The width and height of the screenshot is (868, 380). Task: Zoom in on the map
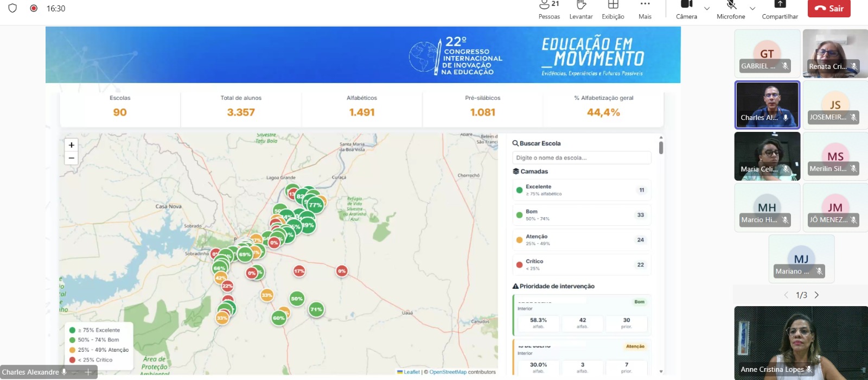point(72,145)
